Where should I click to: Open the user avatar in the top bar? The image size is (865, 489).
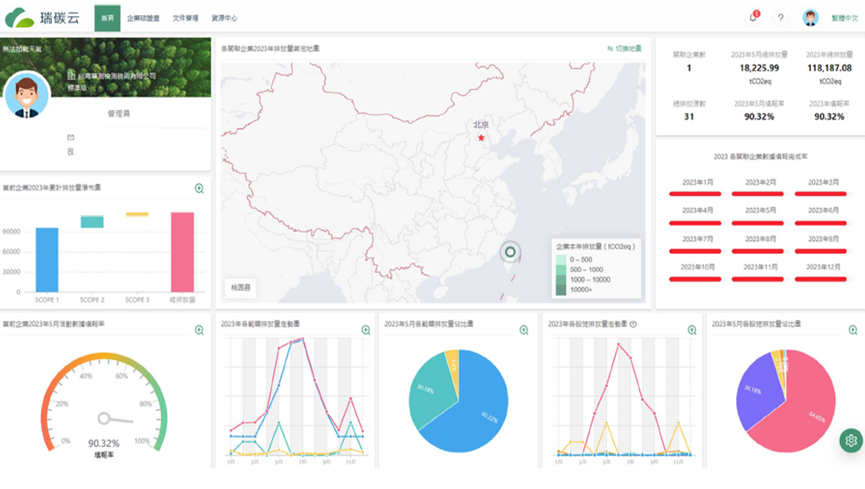(x=810, y=18)
